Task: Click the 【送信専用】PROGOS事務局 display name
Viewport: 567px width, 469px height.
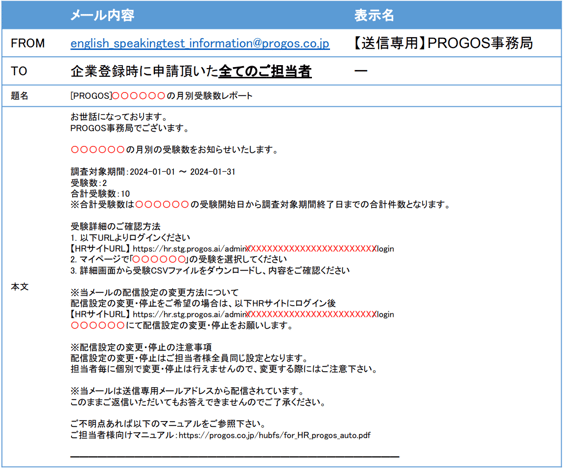Action: [x=442, y=43]
